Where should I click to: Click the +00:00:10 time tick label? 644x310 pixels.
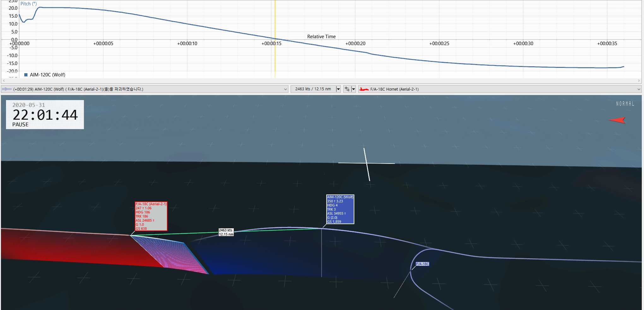187,44
